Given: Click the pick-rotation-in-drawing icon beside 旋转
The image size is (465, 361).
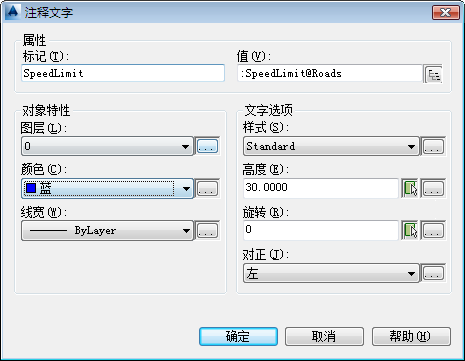Looking at the screenshot, I should [x=410, y=230].
